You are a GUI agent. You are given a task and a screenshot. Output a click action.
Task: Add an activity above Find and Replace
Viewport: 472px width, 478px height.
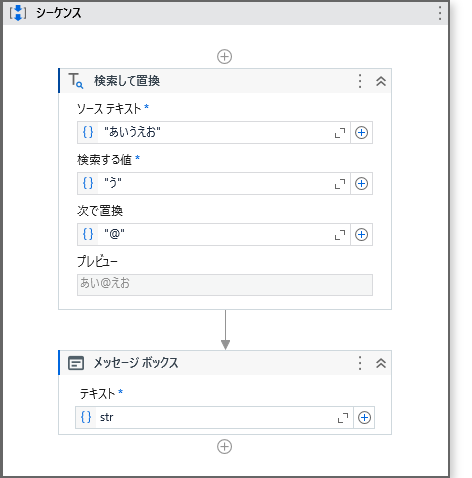click(x=225, y=57)
